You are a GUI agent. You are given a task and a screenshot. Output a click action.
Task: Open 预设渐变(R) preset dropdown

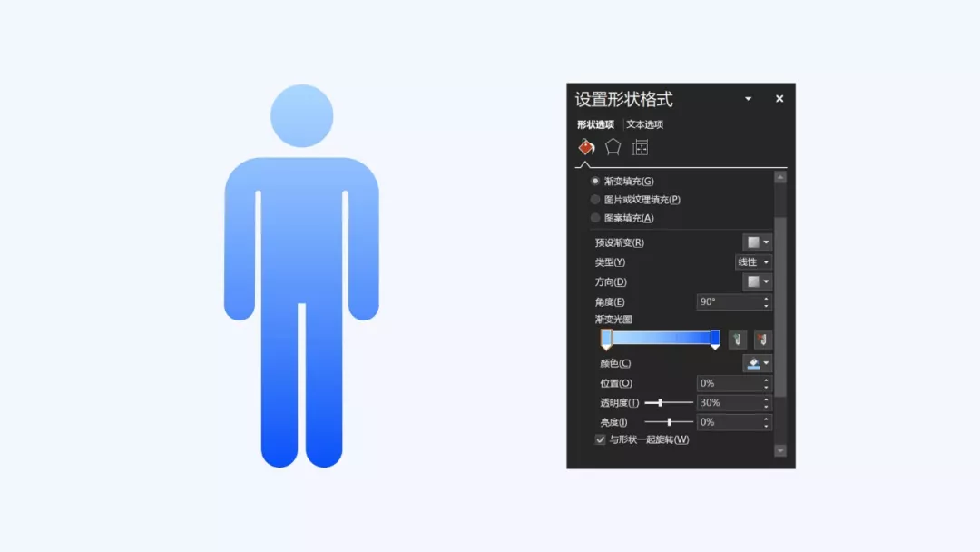click(757, 242)
